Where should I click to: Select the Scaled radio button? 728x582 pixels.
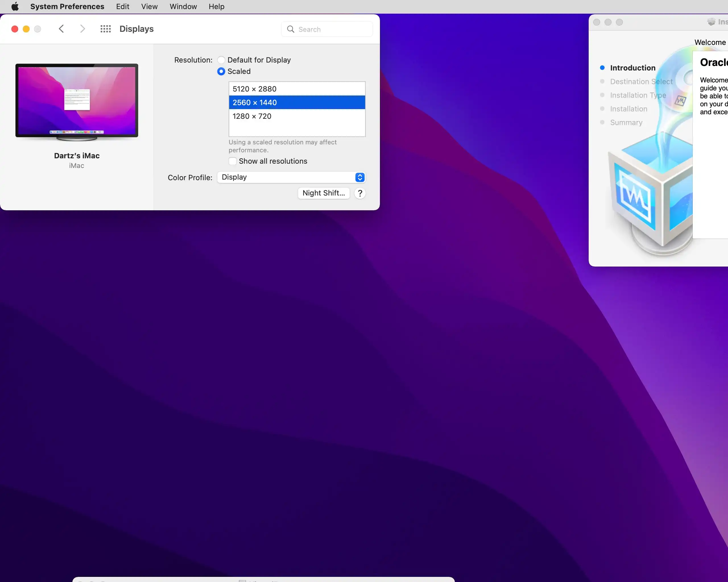click(221, 72)
